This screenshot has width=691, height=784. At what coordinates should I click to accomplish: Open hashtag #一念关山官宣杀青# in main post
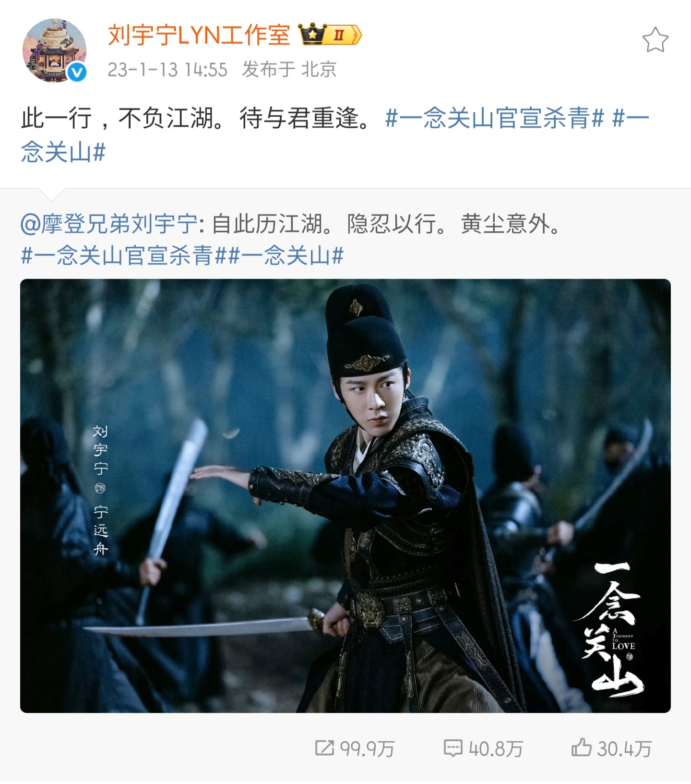tap(495, 118)
